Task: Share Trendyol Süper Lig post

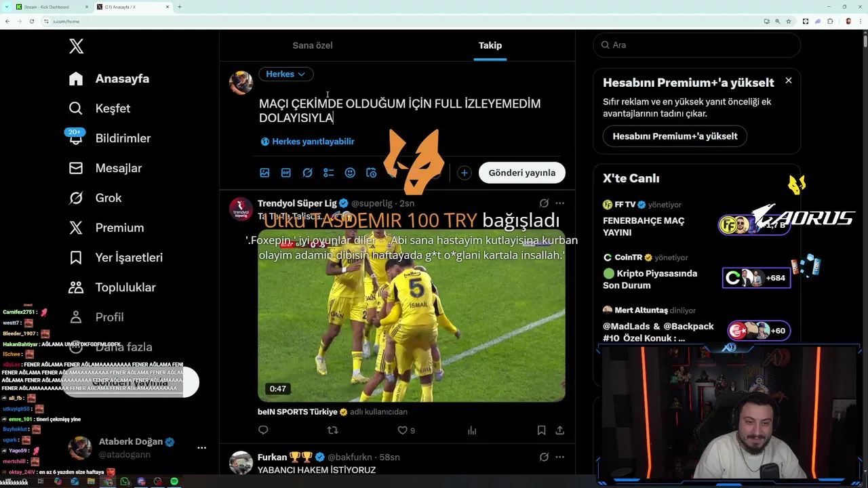Action: click(559, 430)
